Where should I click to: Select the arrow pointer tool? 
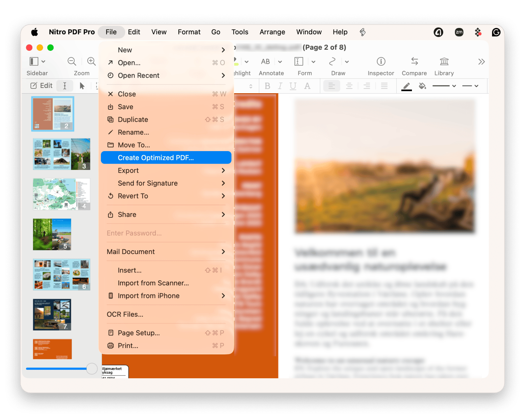coord(82,86)
